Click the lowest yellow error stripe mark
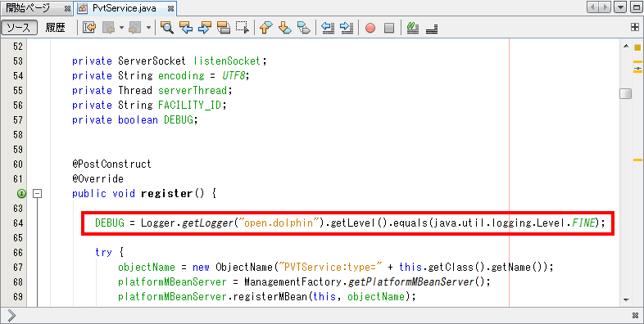Screen dimensions: 644x324 (637, 160)
